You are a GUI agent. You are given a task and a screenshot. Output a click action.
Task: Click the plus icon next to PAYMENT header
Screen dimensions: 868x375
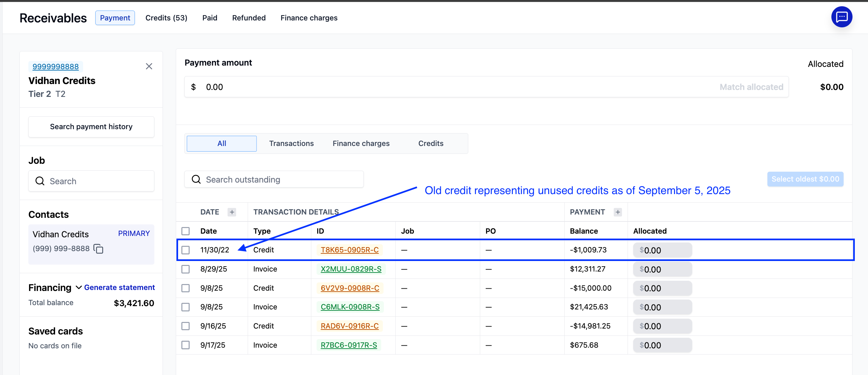pyautogui.click(x=617, y=212)
